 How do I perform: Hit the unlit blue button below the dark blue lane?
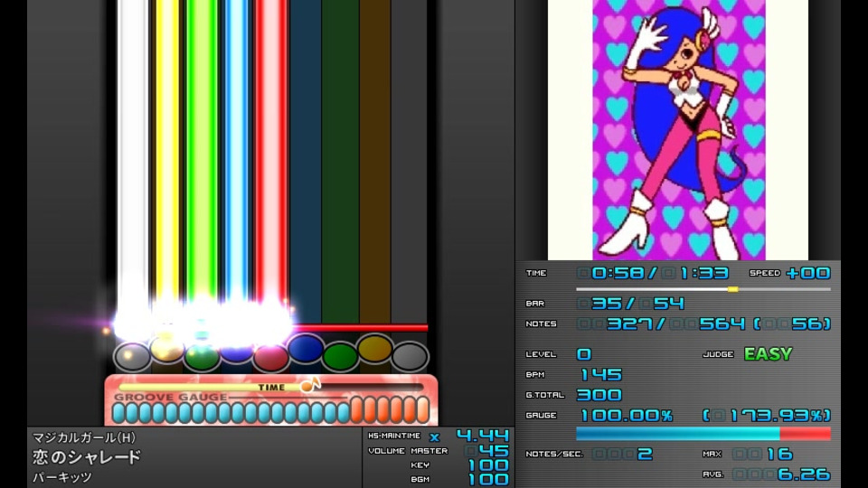coord(306,349)
